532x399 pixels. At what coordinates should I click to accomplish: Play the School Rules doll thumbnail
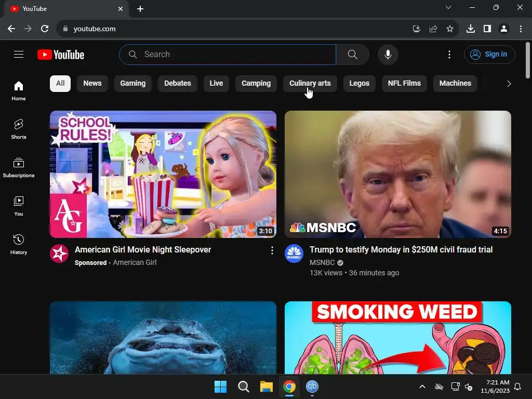(163, 174)
